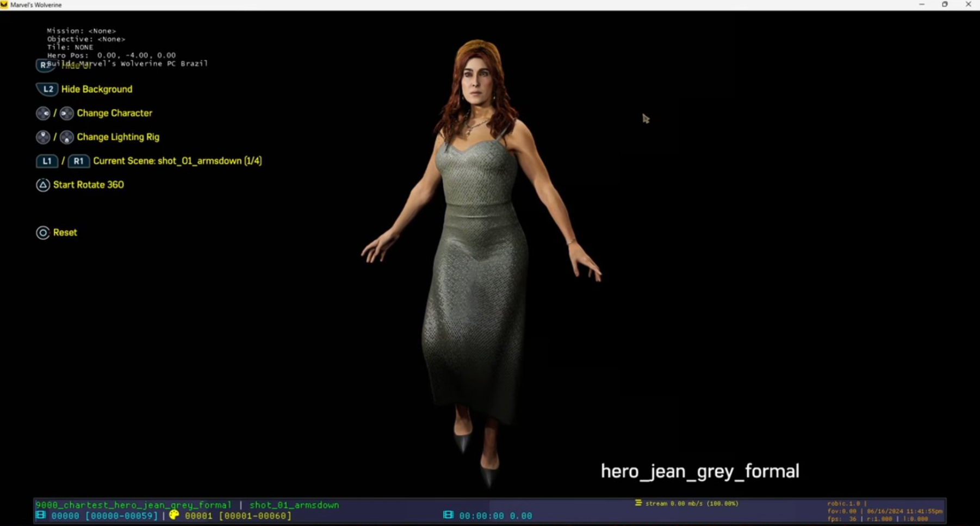Click the Reset label
980x526 pixels.
tap(65, 233)
